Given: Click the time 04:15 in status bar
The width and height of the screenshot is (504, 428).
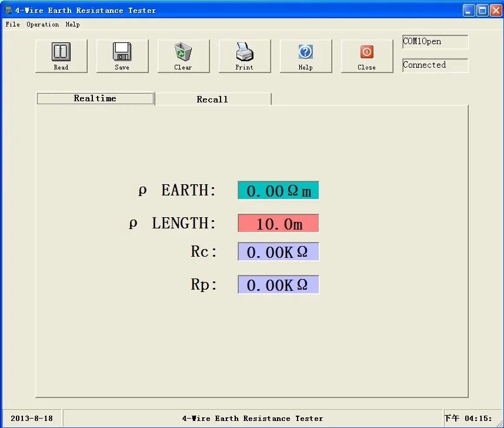Looking at the screenshot, I should tap(468, 419).
